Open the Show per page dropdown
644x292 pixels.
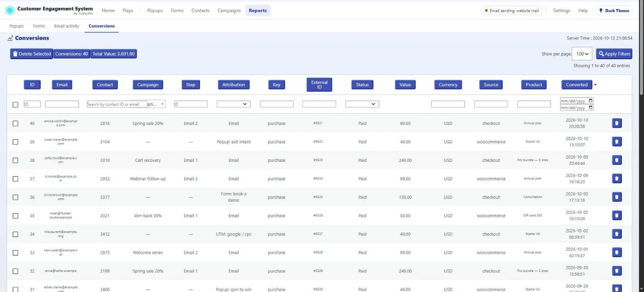[583, 54]
